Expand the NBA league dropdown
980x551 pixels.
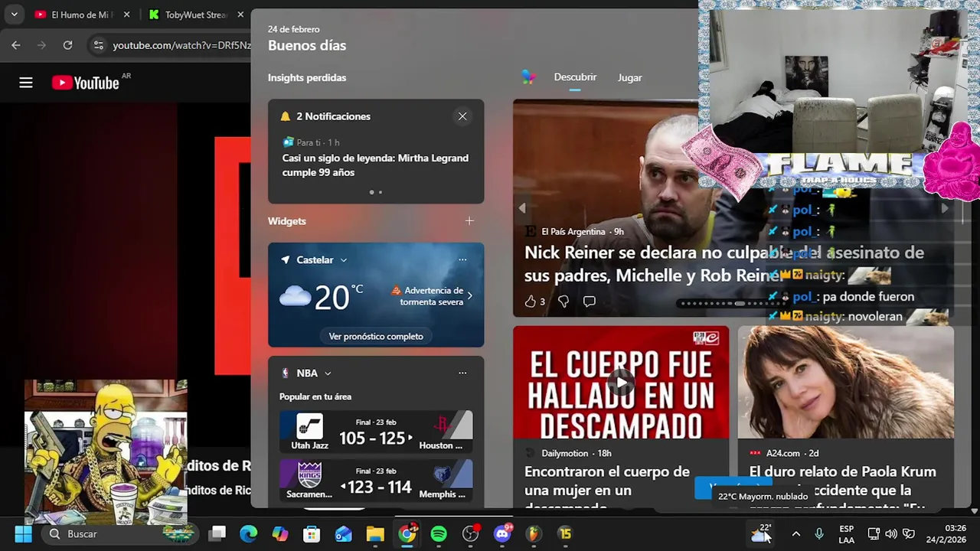[x=328, y=373]
